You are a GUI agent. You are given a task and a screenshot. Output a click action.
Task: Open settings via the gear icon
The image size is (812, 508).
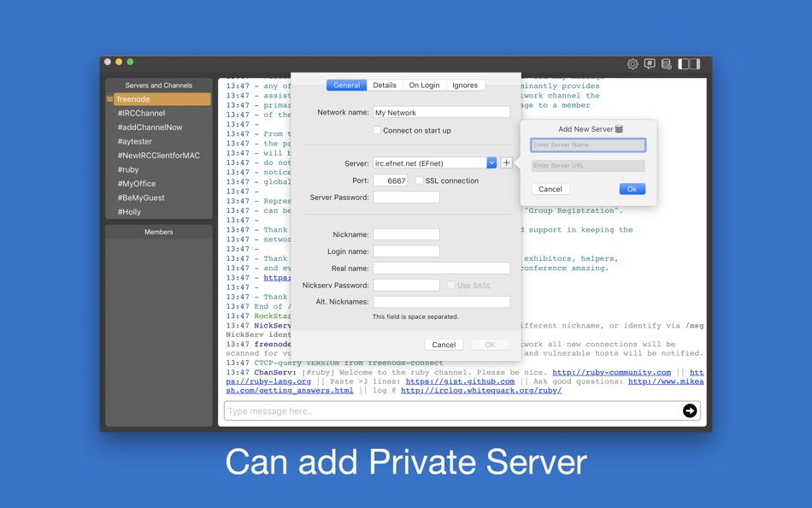[x=633, y=64]
